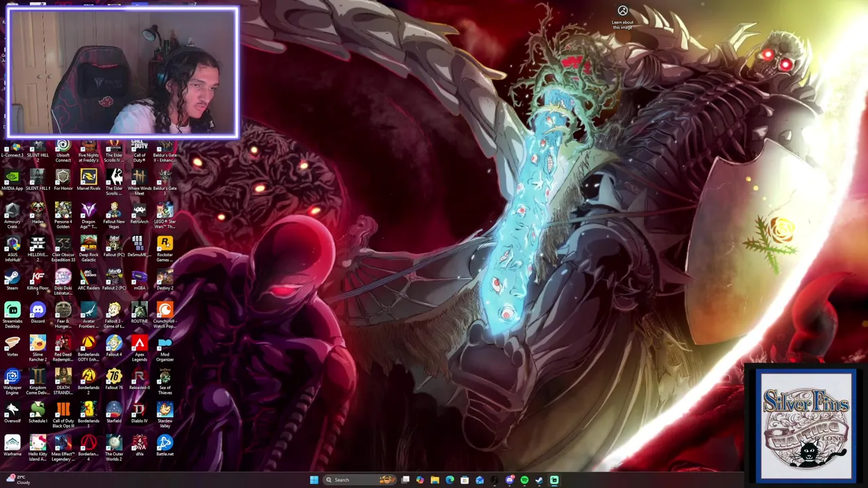Screen dimensions: 868x488
Task: Launch Microsoft Edge from the taskbar
Action: (x=450, y=480)
